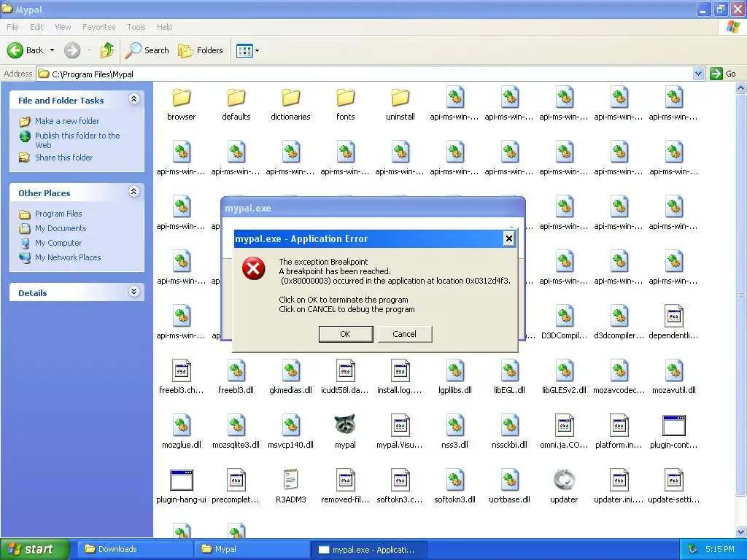Open the View menu
Screen dimensions: 747x560
(63, 27)
